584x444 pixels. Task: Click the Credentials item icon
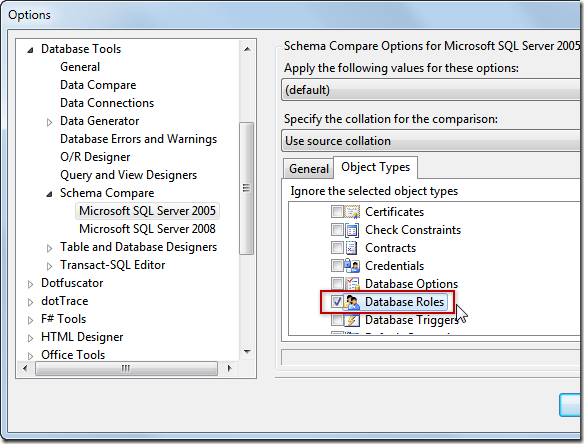(x=352, y=266)
